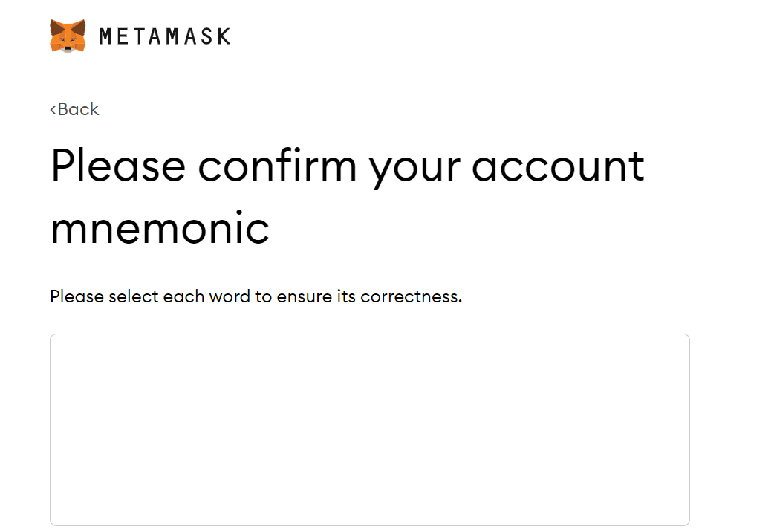
Task: Click the letter M starting the METAMASK wordmark
Action: coord(105,36)
